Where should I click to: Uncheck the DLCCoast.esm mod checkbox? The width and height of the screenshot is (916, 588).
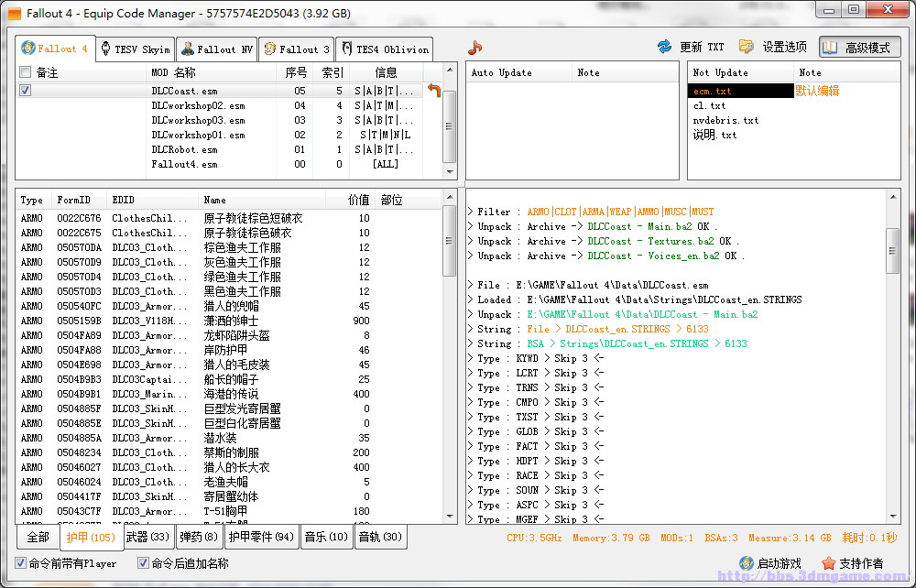(x=26, y=91)
